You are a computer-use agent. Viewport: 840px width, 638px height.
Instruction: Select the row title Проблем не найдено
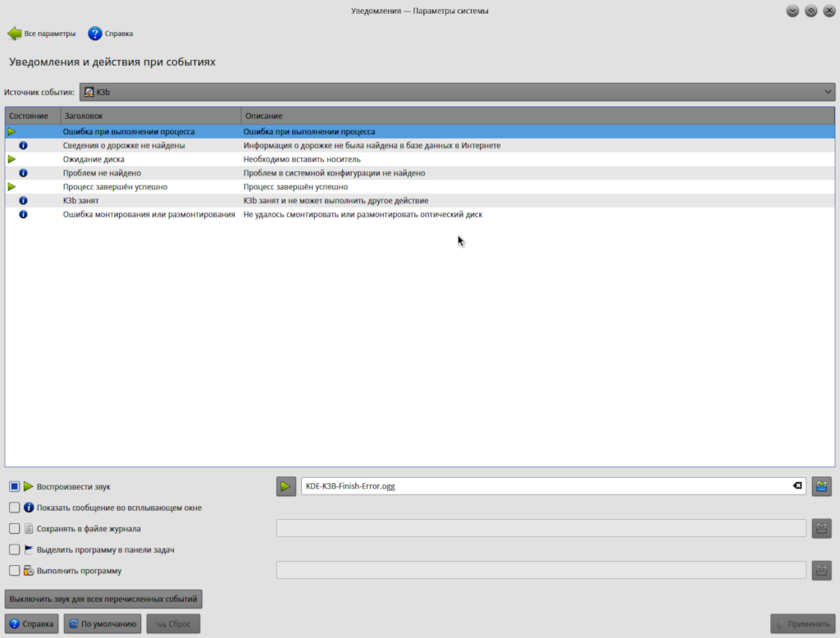click(102, 173)
